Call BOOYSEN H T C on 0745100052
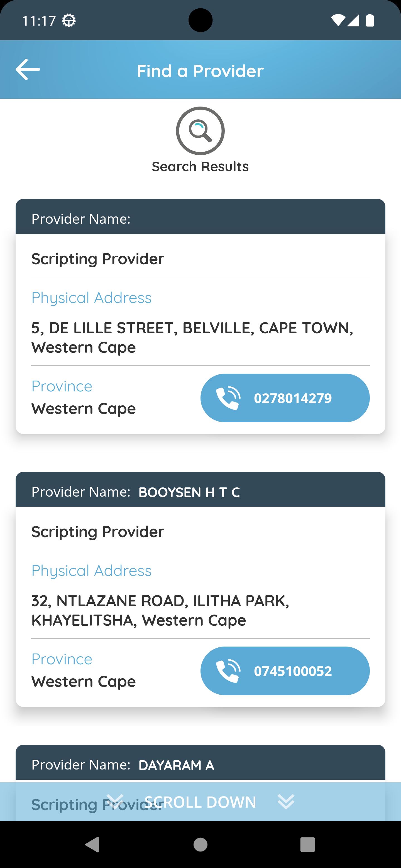Image resolution: width=401 pixels, height=868 pixels. pos(285,671)
